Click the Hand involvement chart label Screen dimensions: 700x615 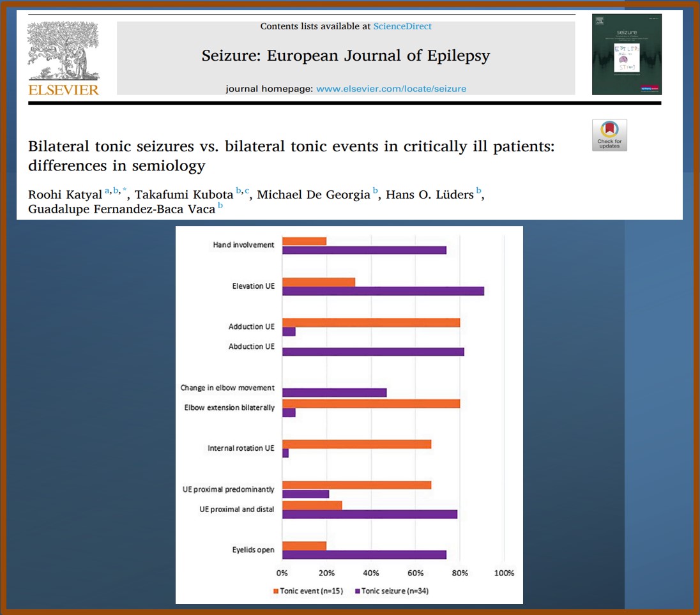tap(243, 245)
